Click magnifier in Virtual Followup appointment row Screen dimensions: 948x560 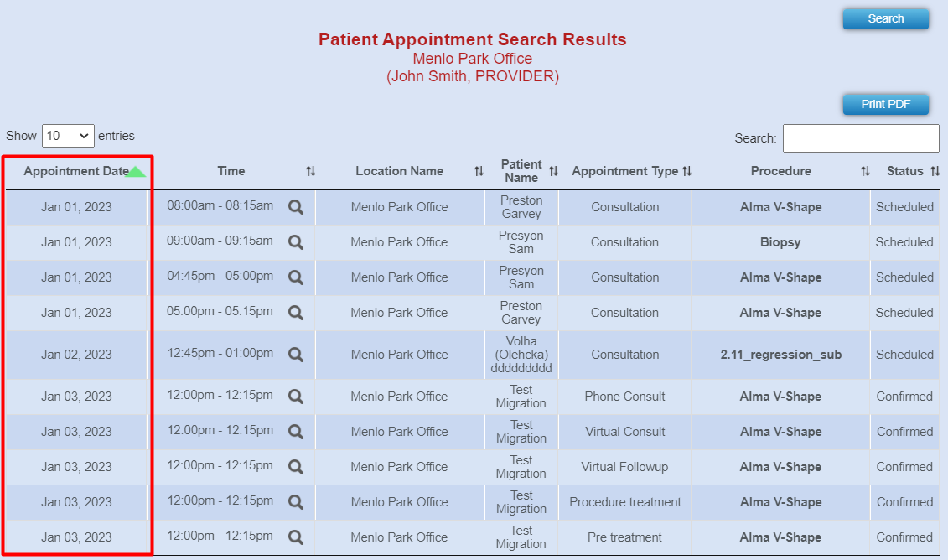coord(296,466)
